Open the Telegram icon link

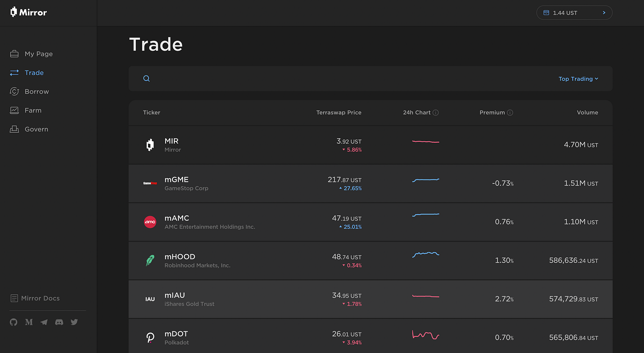click(44, 322)
